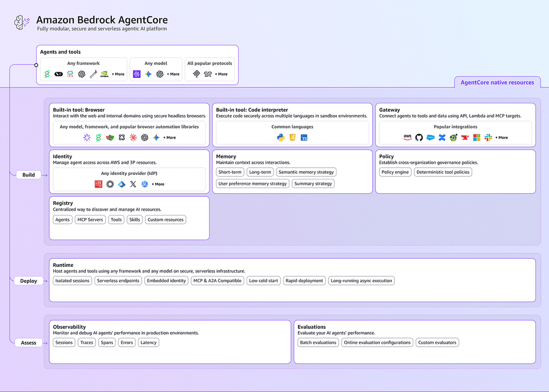Select the Summary strategy chip
549x392 pixels.
tap(313, 184)
